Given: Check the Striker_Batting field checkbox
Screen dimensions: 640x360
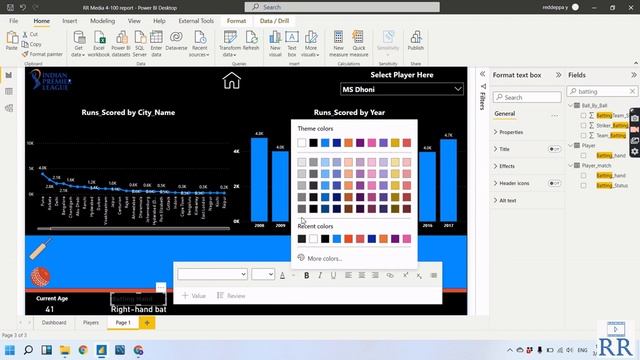Looking at the screenshot, I should pos(583,125).
